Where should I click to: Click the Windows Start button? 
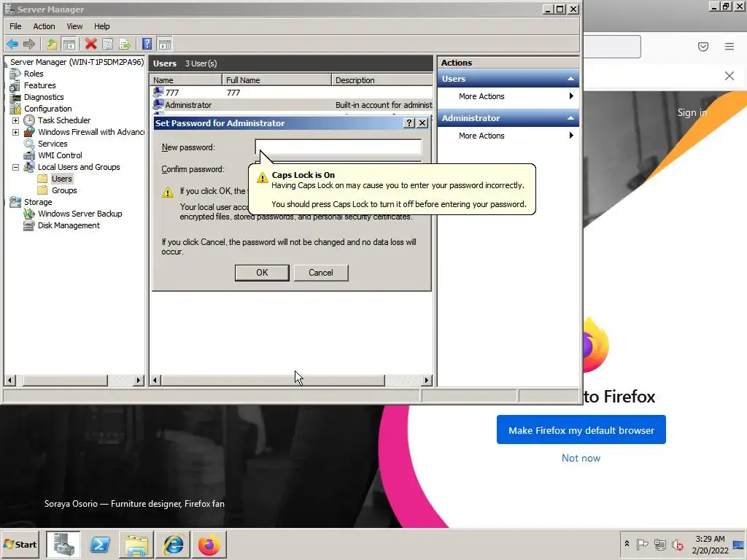pyautogui.click(x=20, y=544)
